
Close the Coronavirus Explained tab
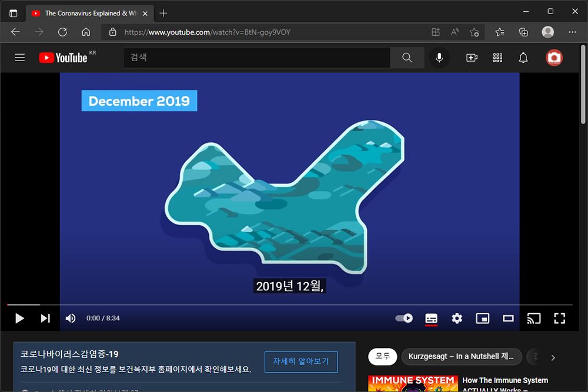coord(145,14)
